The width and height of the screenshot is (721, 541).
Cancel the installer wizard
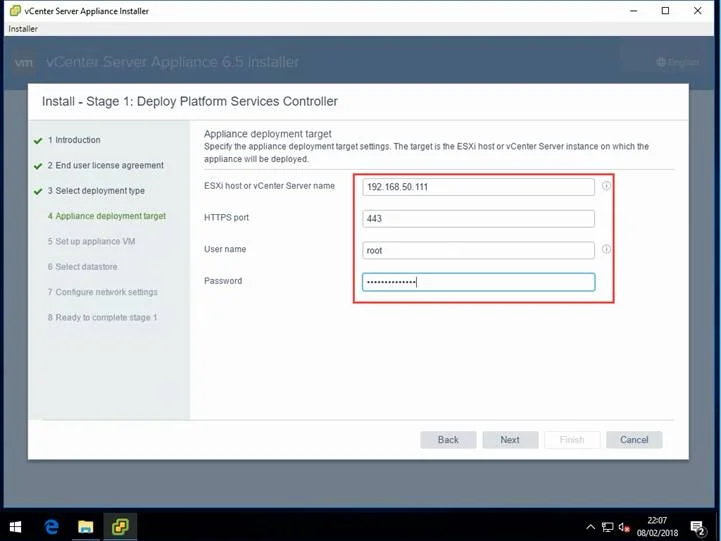634,440
